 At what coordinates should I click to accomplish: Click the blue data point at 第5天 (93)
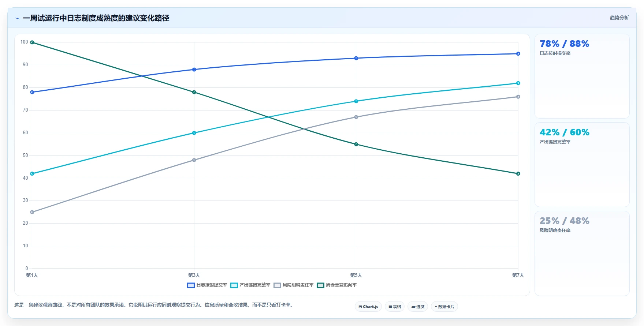356,58
